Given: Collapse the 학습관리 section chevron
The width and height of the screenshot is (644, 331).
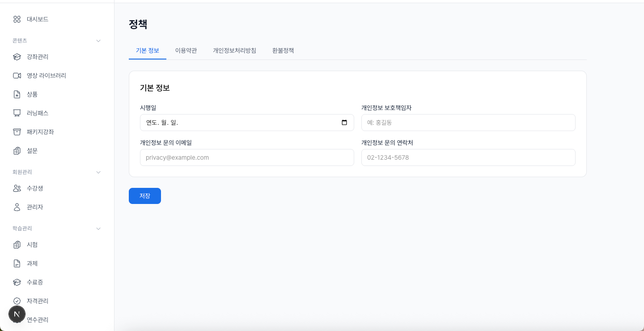Looking at the screenshot, I should click(x=98, y=229).
